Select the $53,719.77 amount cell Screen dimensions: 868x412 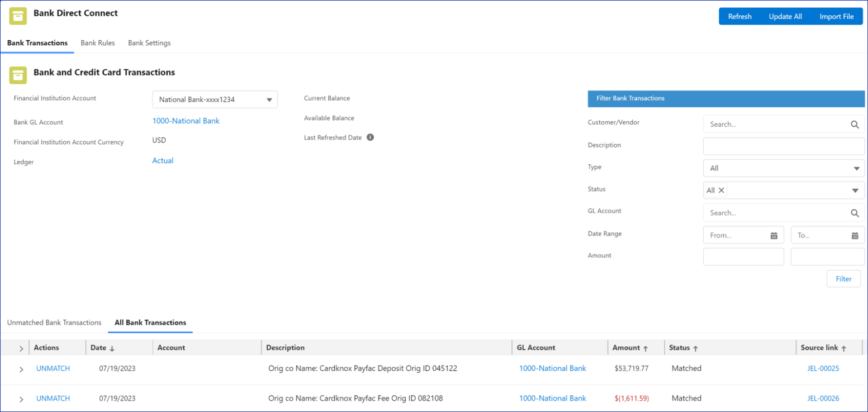[630, 368]
